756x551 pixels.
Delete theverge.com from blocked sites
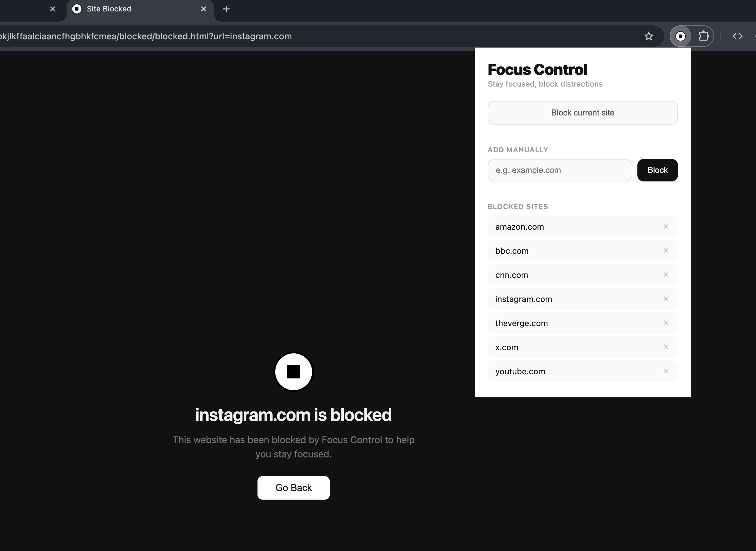point(666,323)
